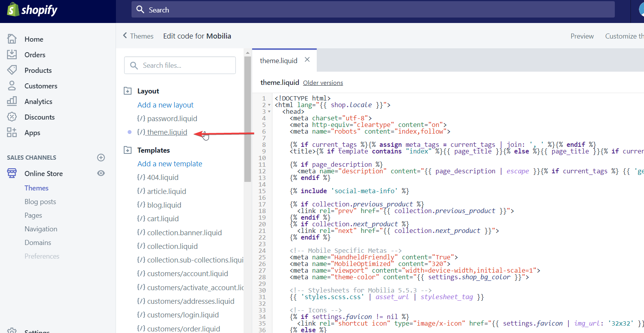This screenshot has width=644, height=333.
Task: Collapse the Templates folder
Action: [128, 150]
